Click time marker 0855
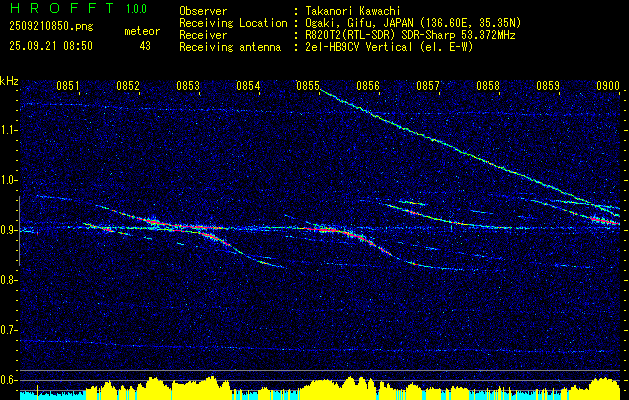Image resolution: width=629 pixels, height=400 pixels. click(308, 86)
